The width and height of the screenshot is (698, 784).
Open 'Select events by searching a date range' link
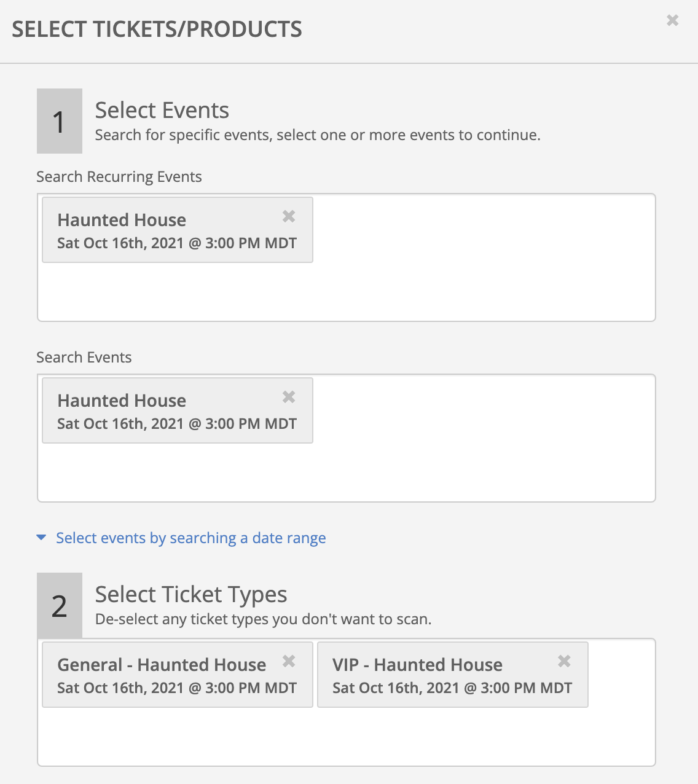tap(191, 538)
